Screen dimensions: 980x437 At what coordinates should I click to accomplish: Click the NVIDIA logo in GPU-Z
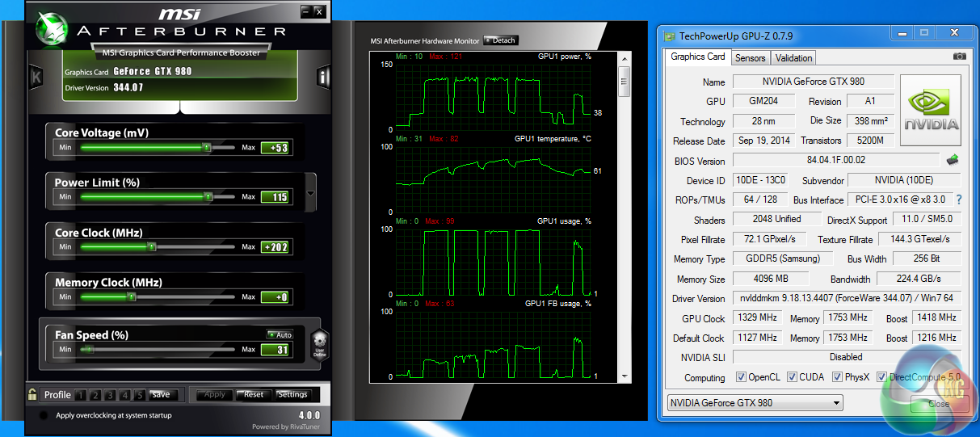click(x=931, y=111)
